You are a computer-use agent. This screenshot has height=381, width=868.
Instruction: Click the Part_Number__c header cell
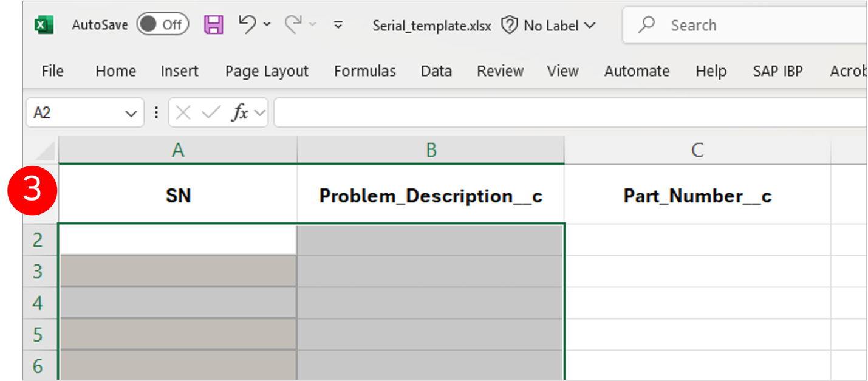pyautogui.click(x=697, y=196)
